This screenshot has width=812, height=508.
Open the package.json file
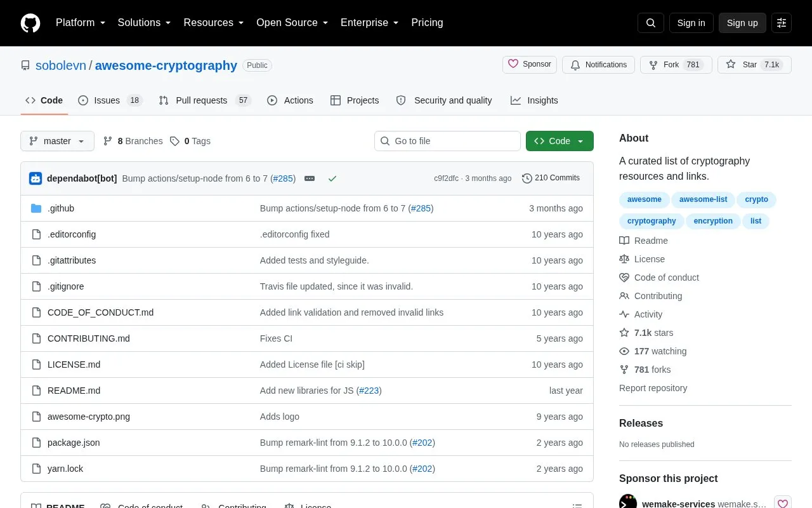coord(74,443)
